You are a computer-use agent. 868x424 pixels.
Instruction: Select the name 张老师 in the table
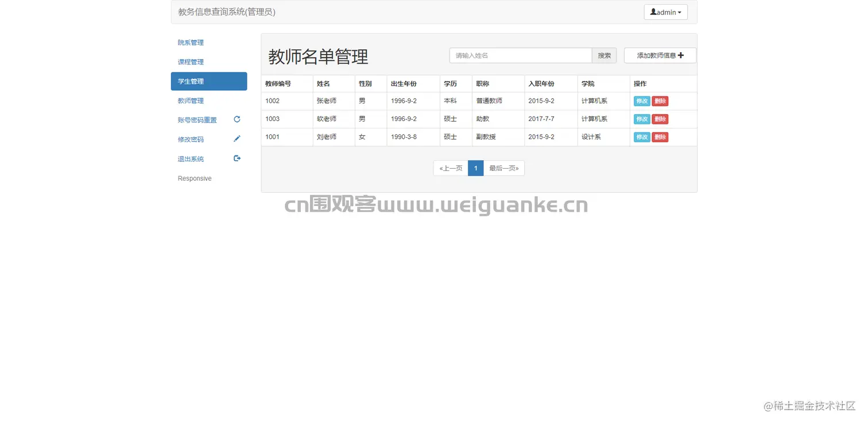(327, 101)
